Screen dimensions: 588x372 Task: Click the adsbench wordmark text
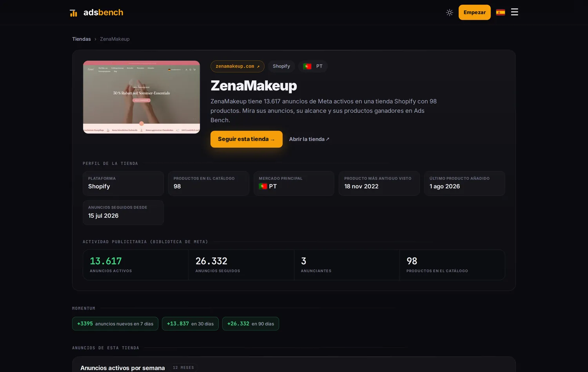click(103, 13)
